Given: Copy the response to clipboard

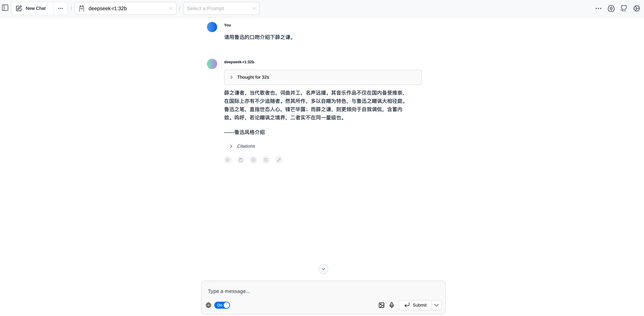Looking at the screenshot, I should tap(241, 160).
